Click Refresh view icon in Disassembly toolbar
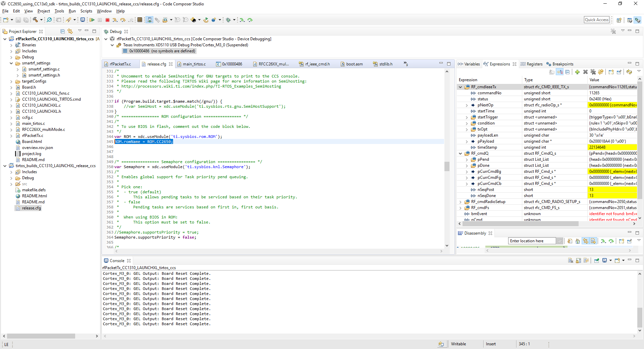The image size is (644, 349). pos(570,241)
